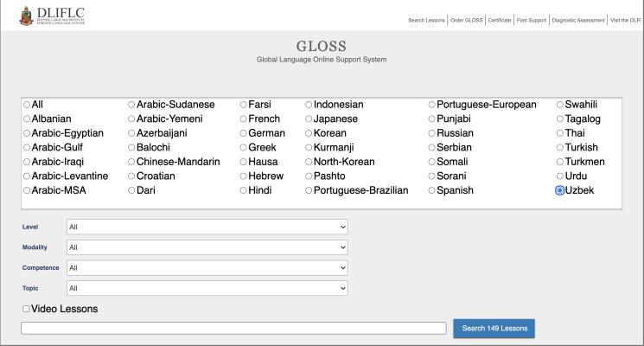The image size is (644, 346).
Task: Choose Chinese-Mandarin radio button
Action: point(131,162)
